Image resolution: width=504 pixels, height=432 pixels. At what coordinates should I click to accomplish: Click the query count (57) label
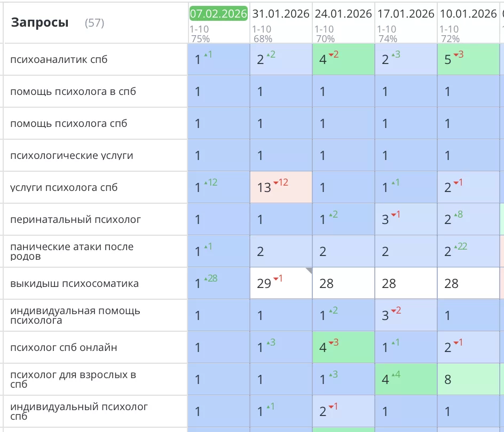[x=94, y=23]
